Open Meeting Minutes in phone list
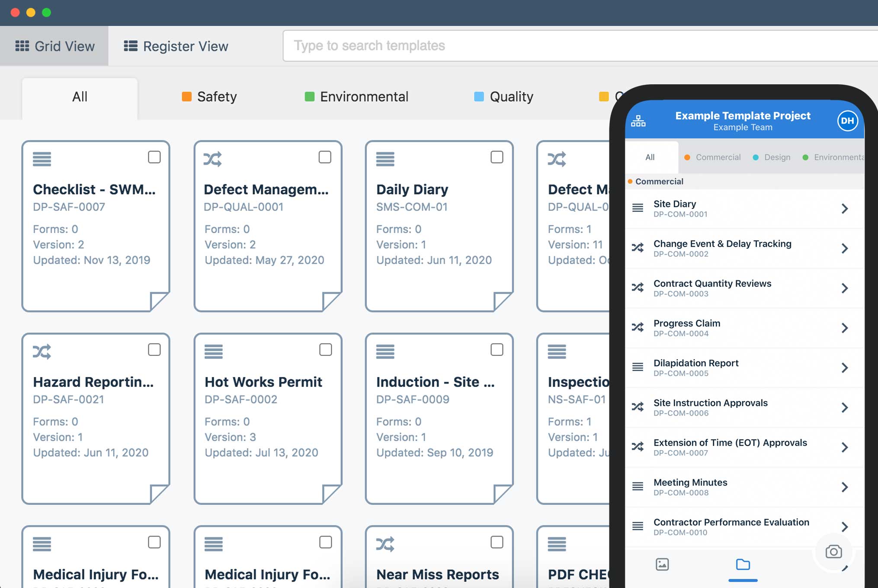 tap(744, 487)
